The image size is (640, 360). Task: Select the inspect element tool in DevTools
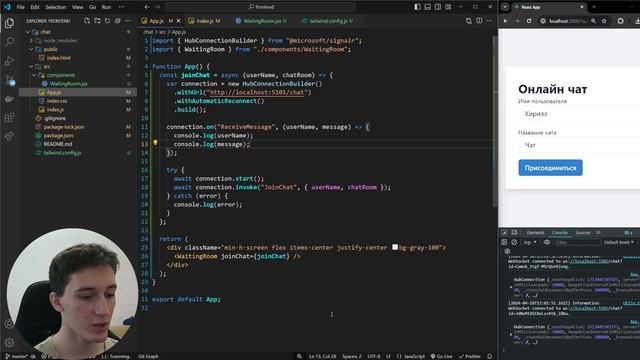pyautogui.click(x=504, y=233)
